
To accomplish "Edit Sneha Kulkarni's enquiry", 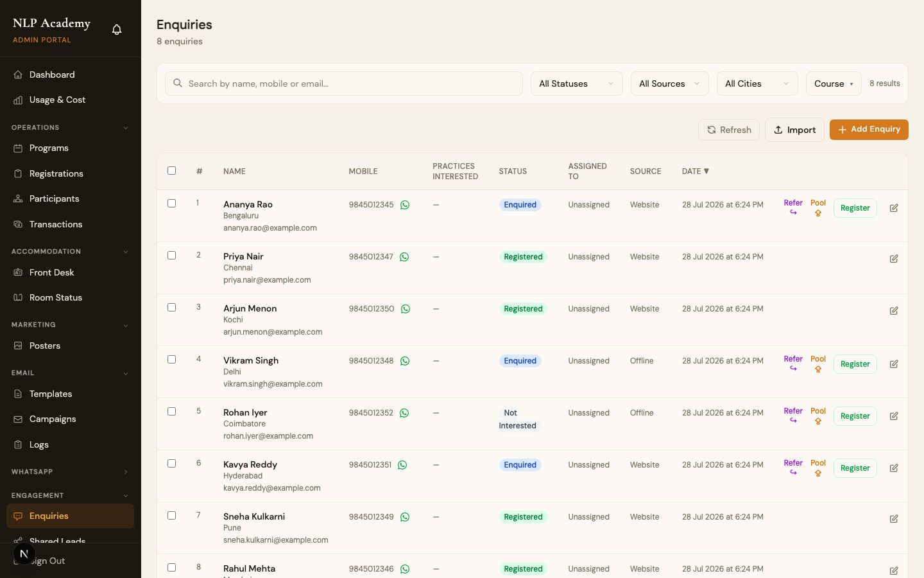I will click(x=894, y=519).
